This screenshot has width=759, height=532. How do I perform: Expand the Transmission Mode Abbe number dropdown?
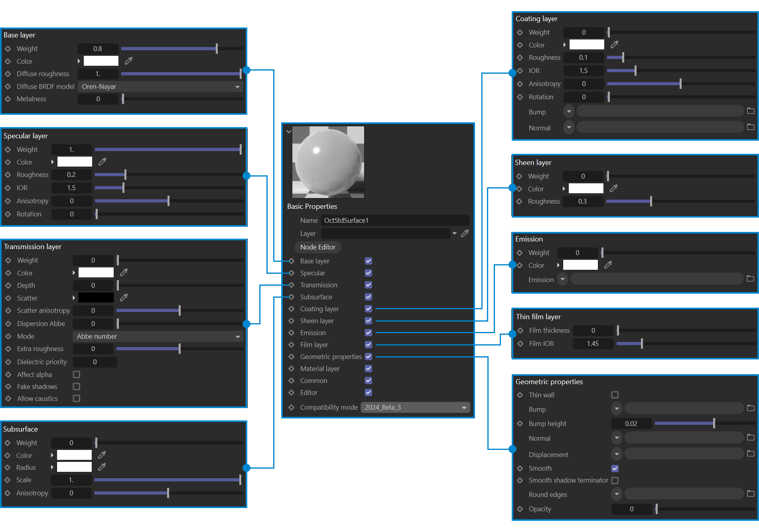(158, 336)
